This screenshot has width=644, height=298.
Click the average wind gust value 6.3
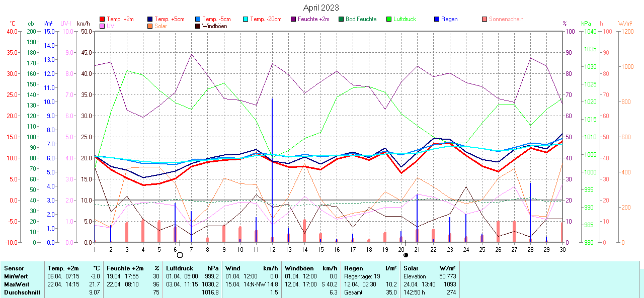coord(333,292)
